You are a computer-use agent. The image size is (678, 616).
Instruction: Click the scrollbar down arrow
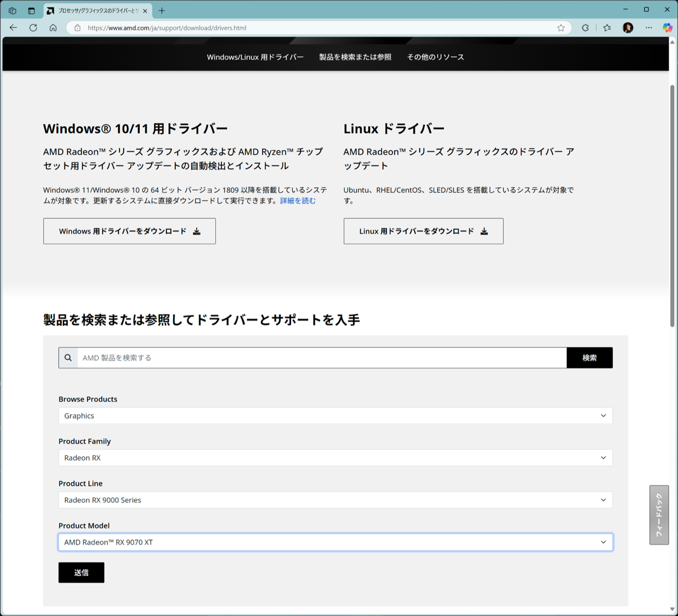click(672, 609)
